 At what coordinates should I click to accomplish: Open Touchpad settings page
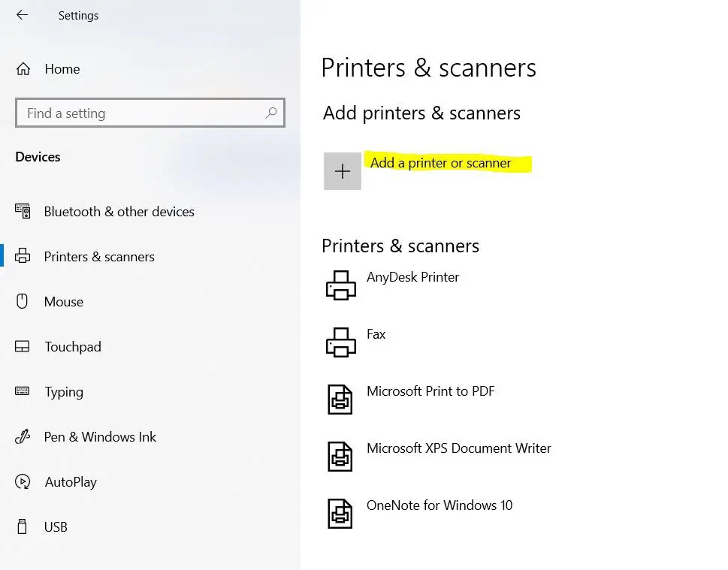[x=73, y=347]
